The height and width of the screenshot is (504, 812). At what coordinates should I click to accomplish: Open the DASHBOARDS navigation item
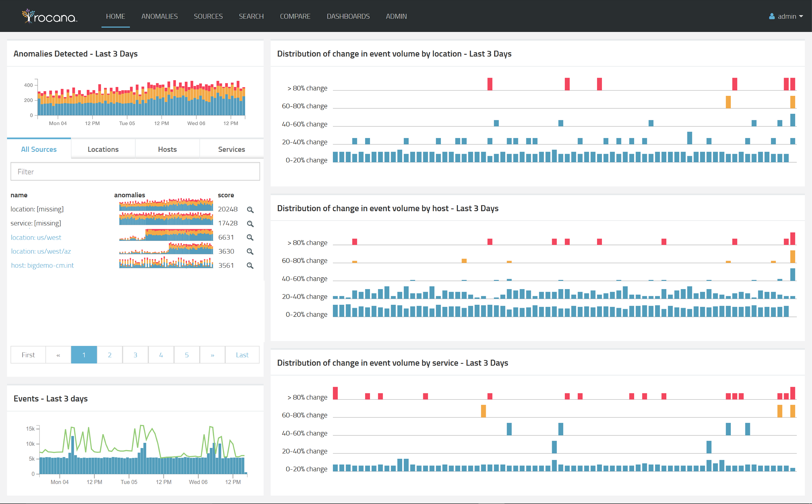click(348, 16)
